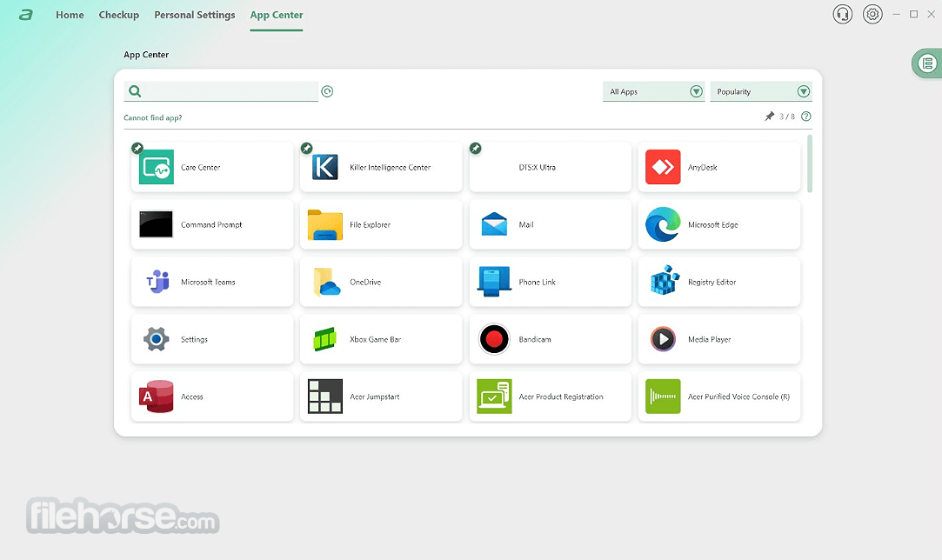Open Microsoft Access icon

coord(157,397)
